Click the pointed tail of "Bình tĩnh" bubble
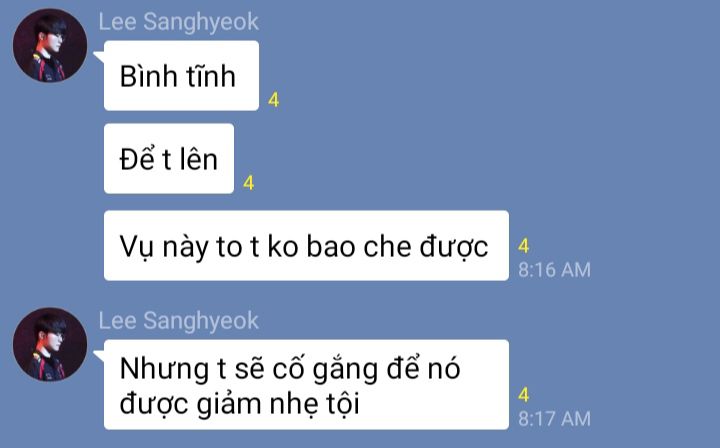 pos(99,56)
